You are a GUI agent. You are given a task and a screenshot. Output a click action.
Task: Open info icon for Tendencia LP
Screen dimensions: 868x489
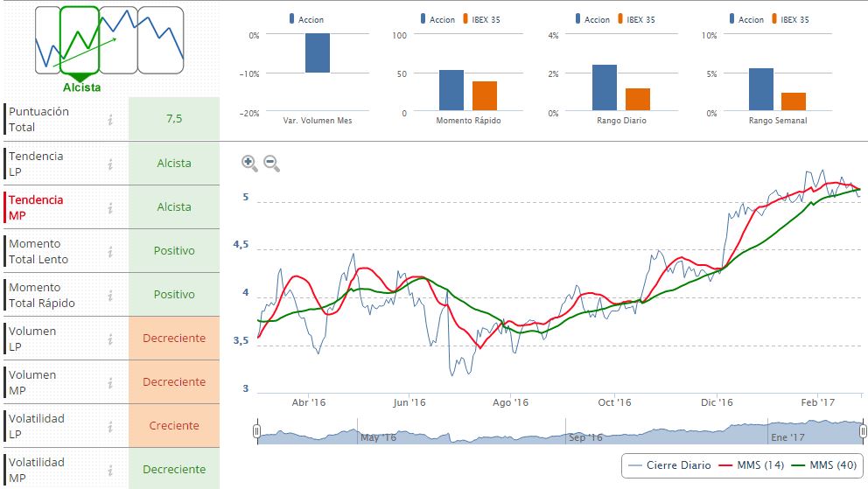click(x=110, y=164)
